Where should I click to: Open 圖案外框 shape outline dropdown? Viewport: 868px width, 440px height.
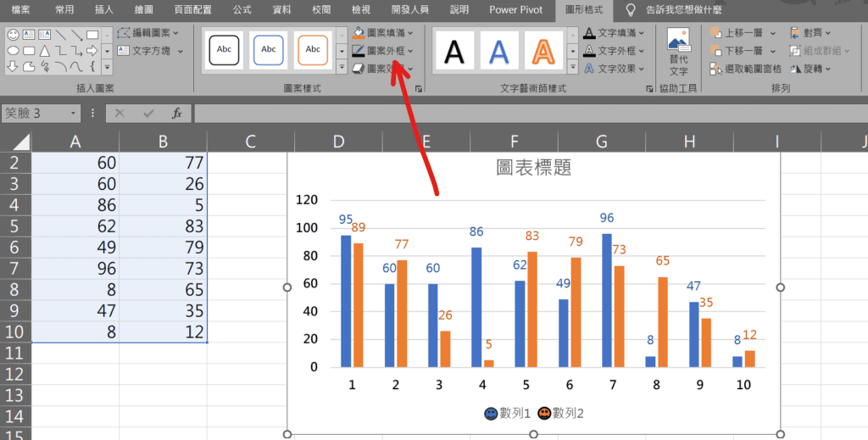[382, 50]
